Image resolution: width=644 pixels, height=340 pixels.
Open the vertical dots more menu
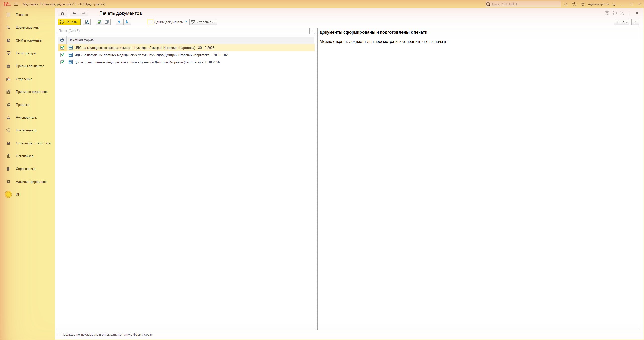point(629,13)
